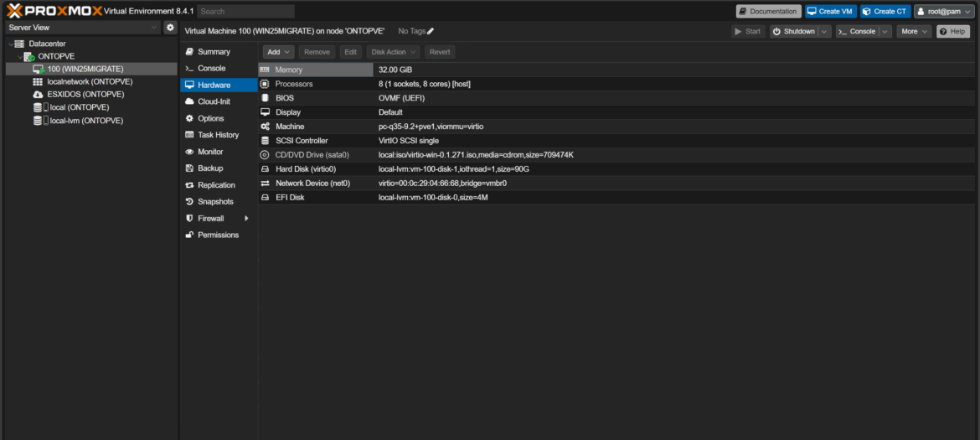Click the Create CT button

point(885,11)
